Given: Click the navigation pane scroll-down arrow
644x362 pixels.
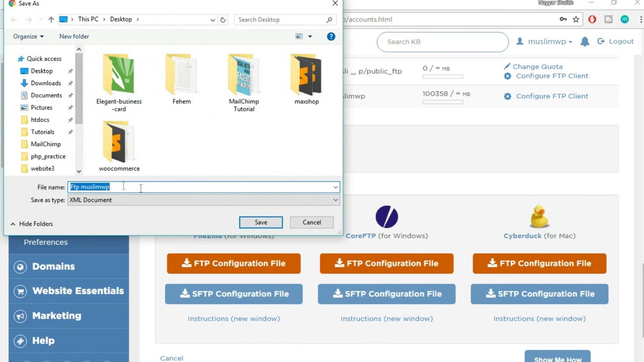Looking at the screenshot, I should point(79,171).
